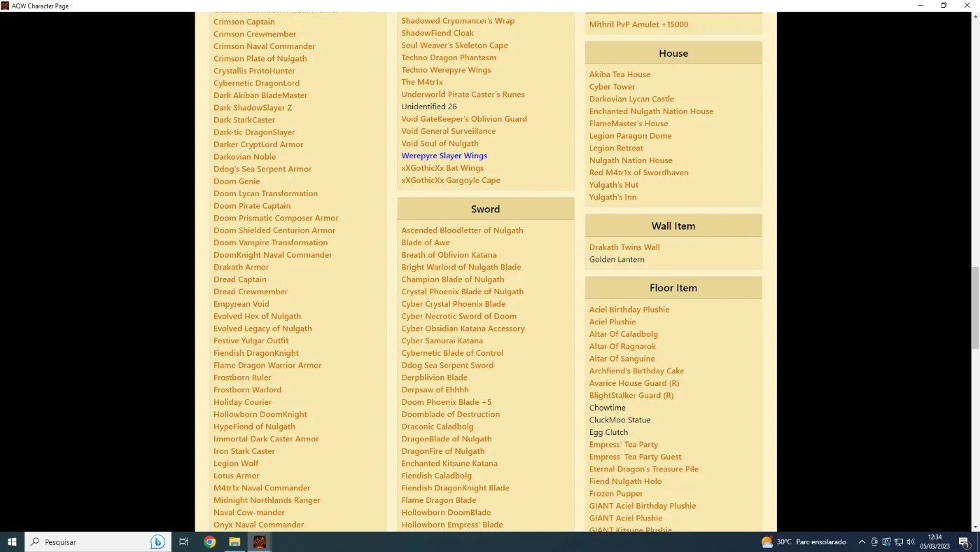980x552 pixels.
Task: Open xXGothicXx Gargoyle Cape link
Action: click(451, 180)
